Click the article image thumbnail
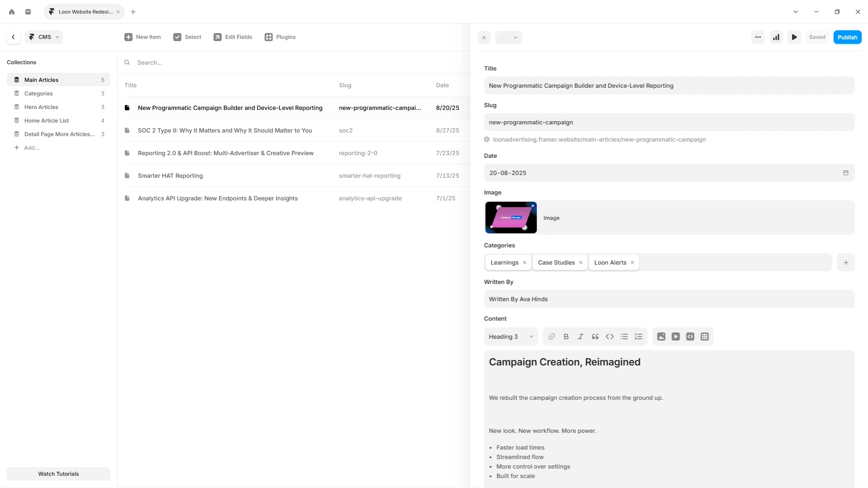The image size is (868, 488). coord(511,218)
